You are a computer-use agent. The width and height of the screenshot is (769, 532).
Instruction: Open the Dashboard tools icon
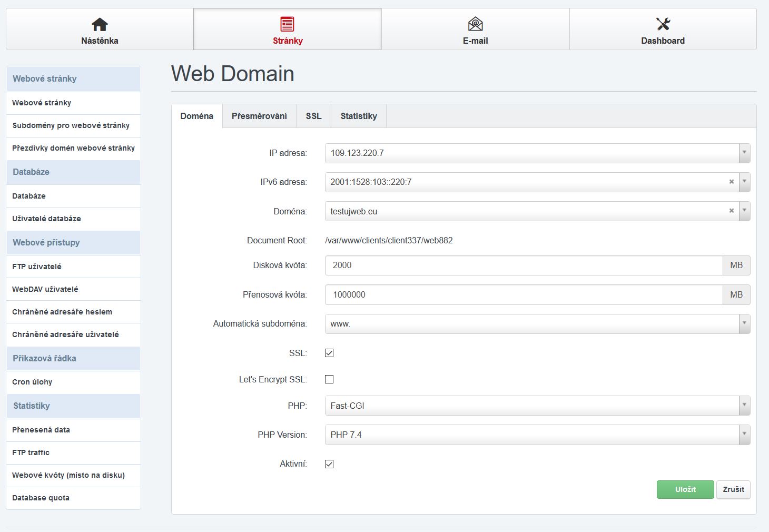click(663, 24)
